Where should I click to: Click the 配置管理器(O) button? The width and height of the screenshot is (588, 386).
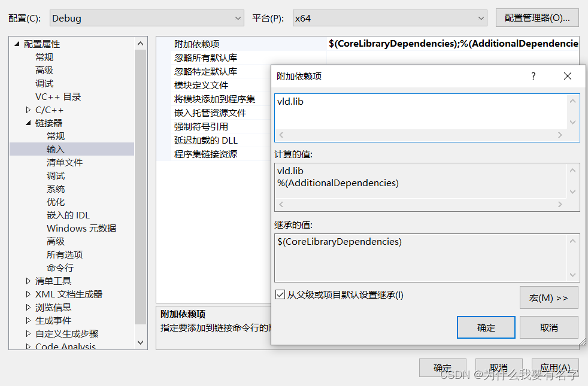click(x=537, y=18)
